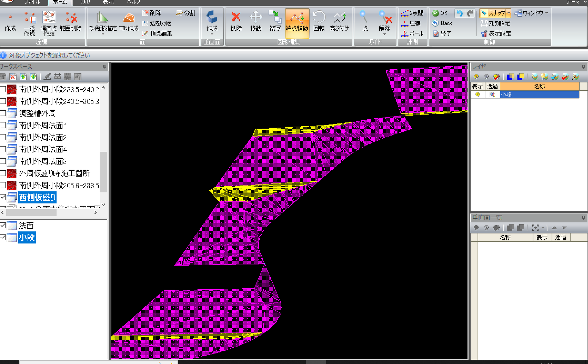Uncheck the 西側仮盛り checkbox
The image size is (588, 364).
3,197
